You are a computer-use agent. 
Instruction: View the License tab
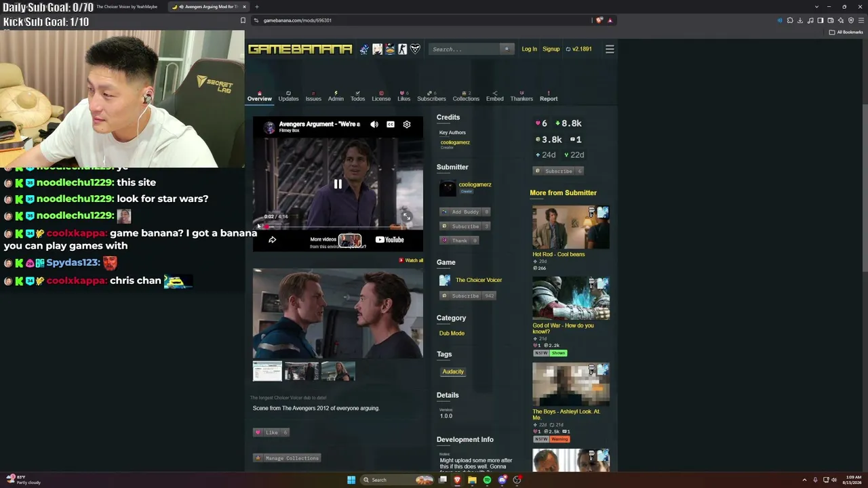pyautogui.click(x=381, y=96)
